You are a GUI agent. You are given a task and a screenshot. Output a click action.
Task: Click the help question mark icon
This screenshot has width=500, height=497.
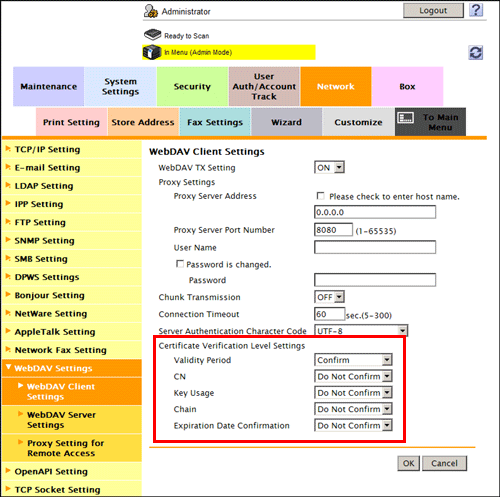pos(476,10)
